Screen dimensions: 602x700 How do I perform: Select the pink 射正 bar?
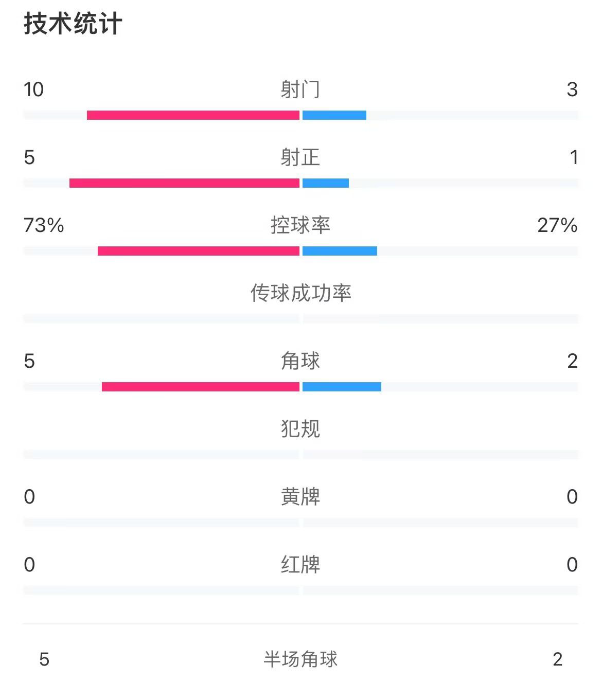click(x=184, y=183)
